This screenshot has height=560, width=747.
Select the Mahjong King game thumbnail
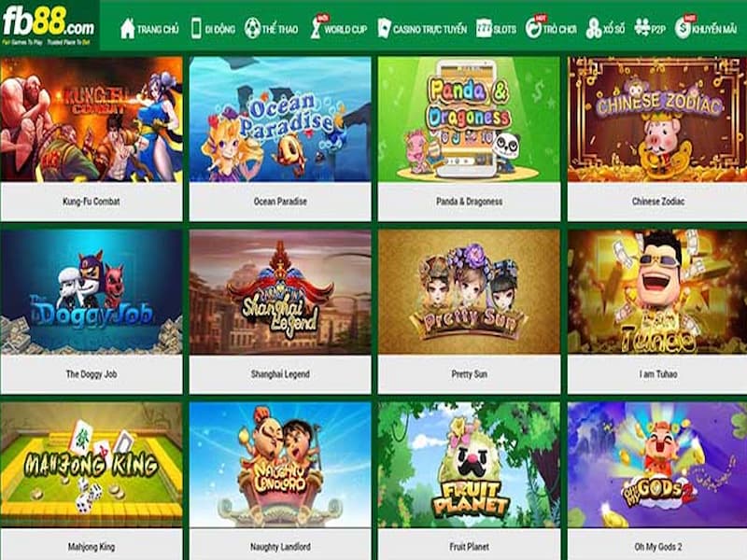91,465
